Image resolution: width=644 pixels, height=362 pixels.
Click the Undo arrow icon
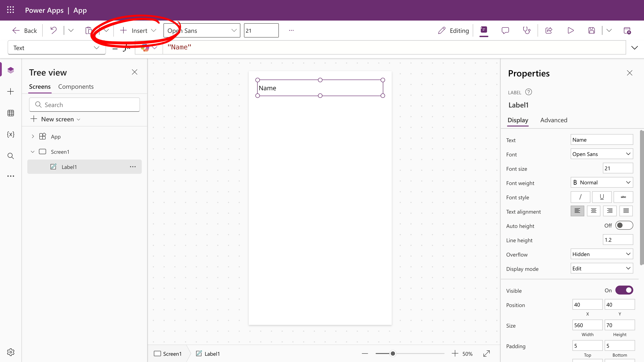pyautogui.click(x=53, y=30)
